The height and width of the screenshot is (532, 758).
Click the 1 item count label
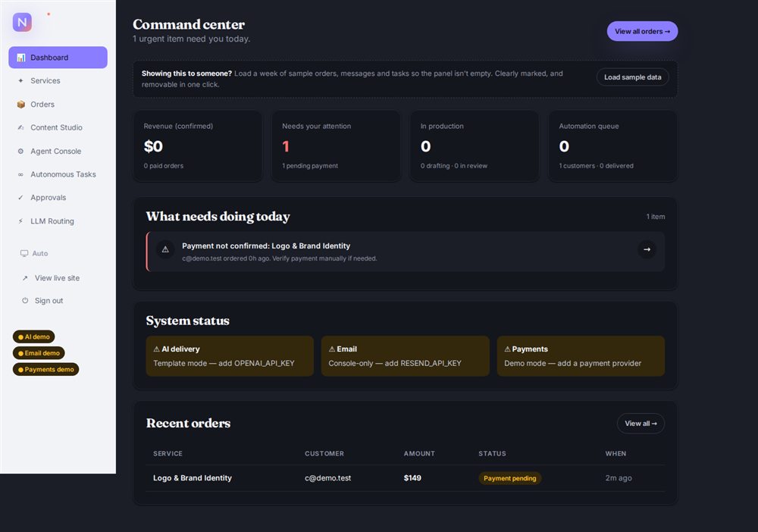[x=656, y=217]
